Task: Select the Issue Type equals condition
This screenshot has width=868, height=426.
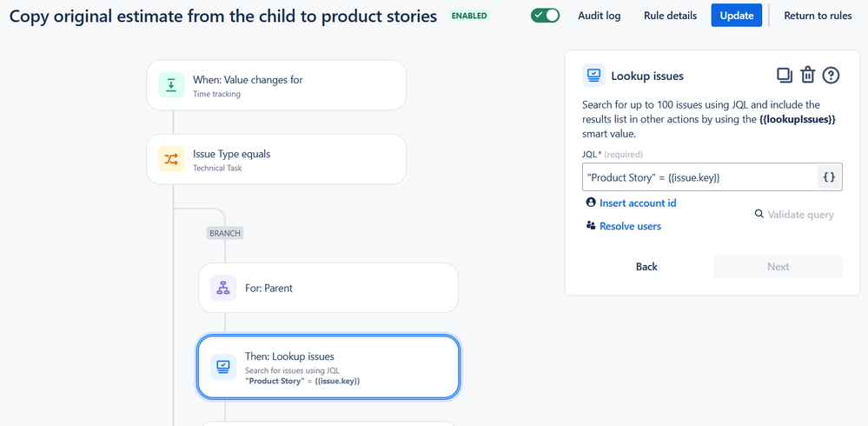Action: pos(276,160)
